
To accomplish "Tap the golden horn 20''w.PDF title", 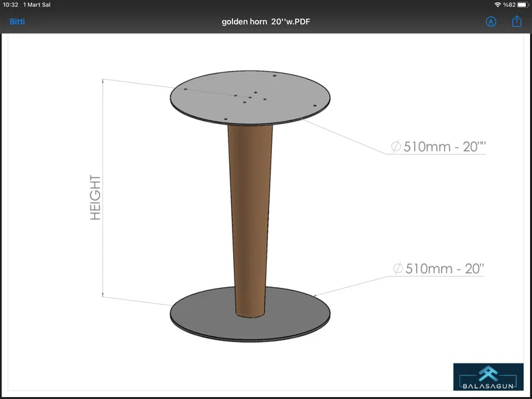I will [266, 21].
